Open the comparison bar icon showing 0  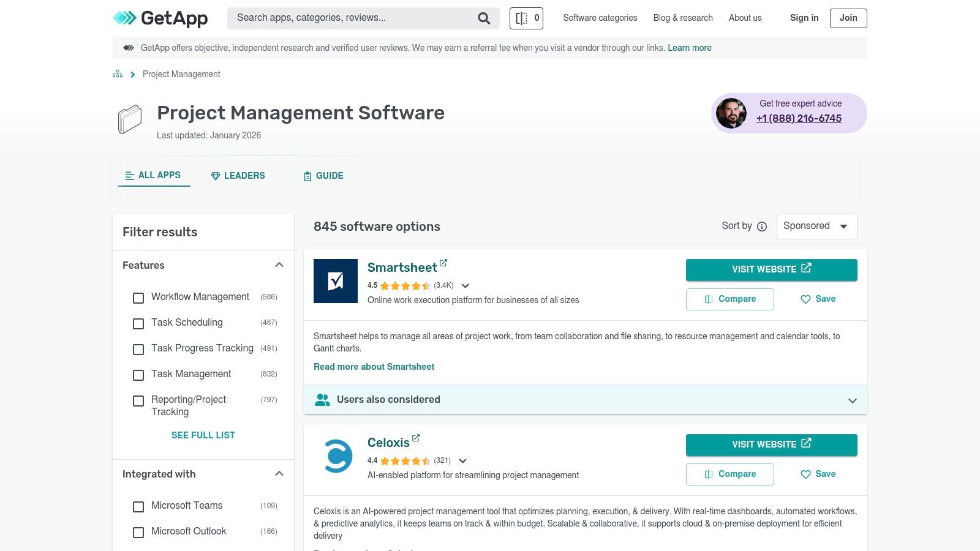tap(526, 18)
